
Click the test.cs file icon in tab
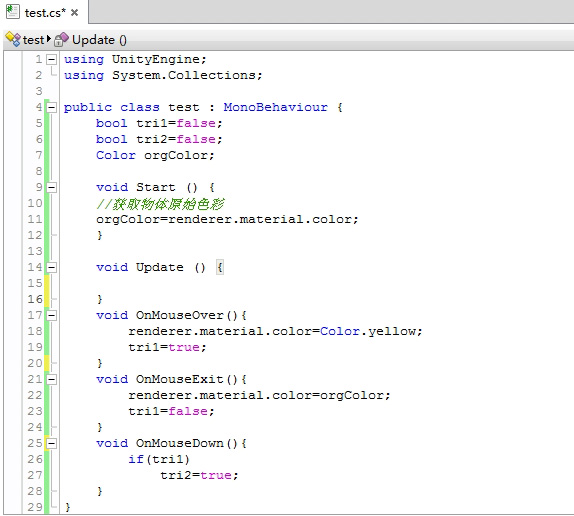pyautogui.click(x=12, y=12)
